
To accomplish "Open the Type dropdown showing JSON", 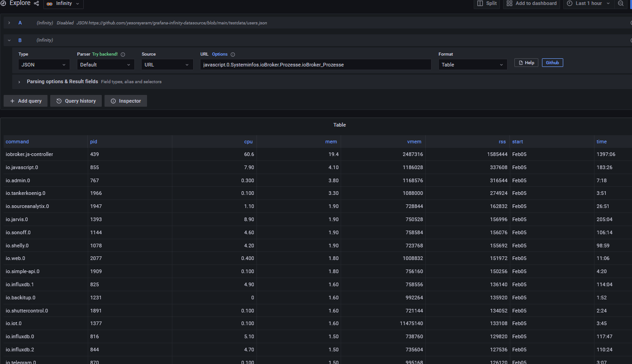I will [44, 65].
